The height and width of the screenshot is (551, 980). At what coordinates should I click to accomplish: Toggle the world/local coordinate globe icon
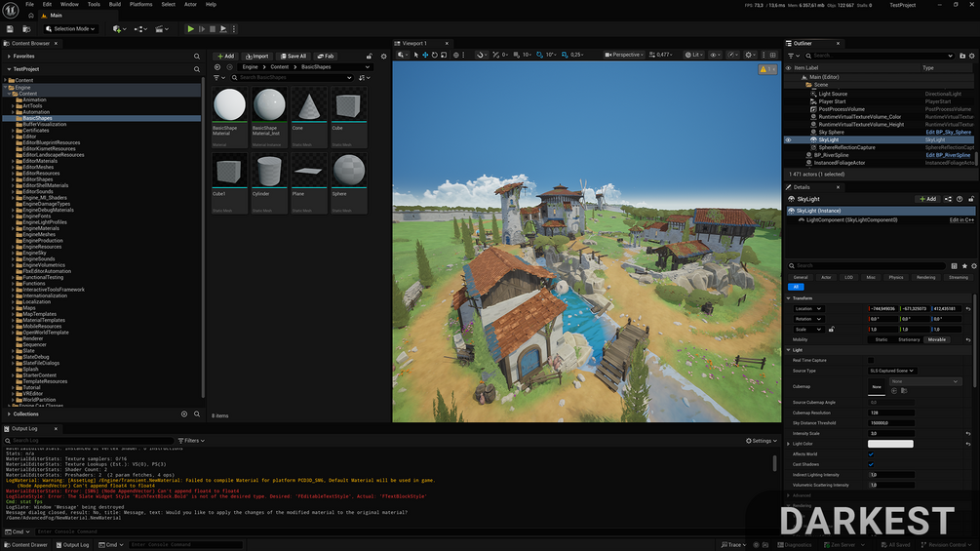(455, 55)
